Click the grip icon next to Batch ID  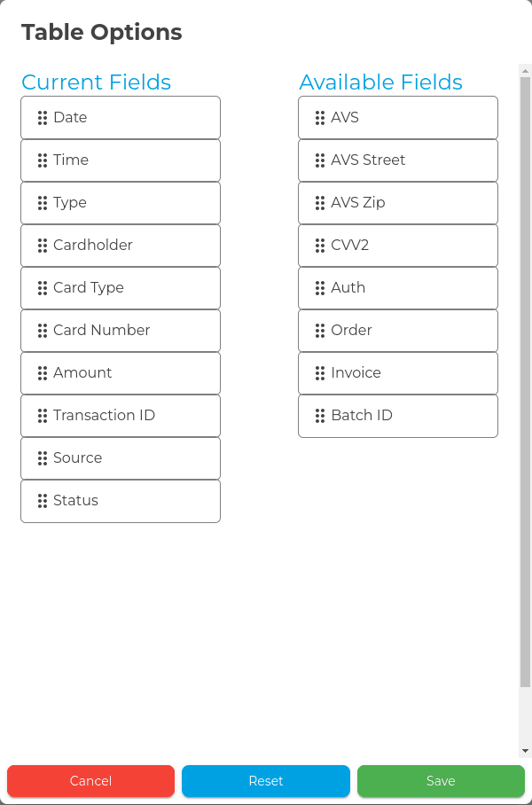320,416
